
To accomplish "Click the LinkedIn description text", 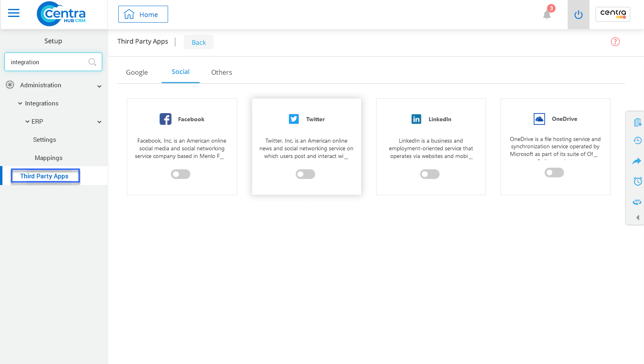I will tap(431, 148).
